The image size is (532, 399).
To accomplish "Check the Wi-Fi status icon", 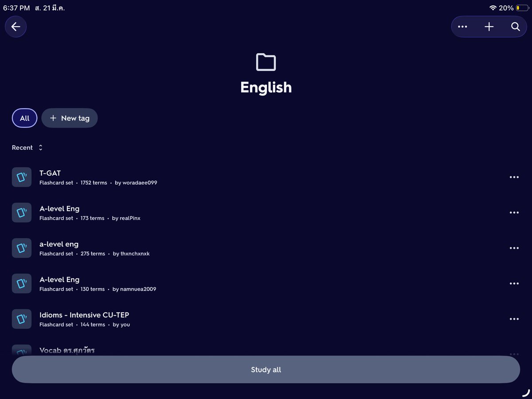I will (x=493, y=8).
